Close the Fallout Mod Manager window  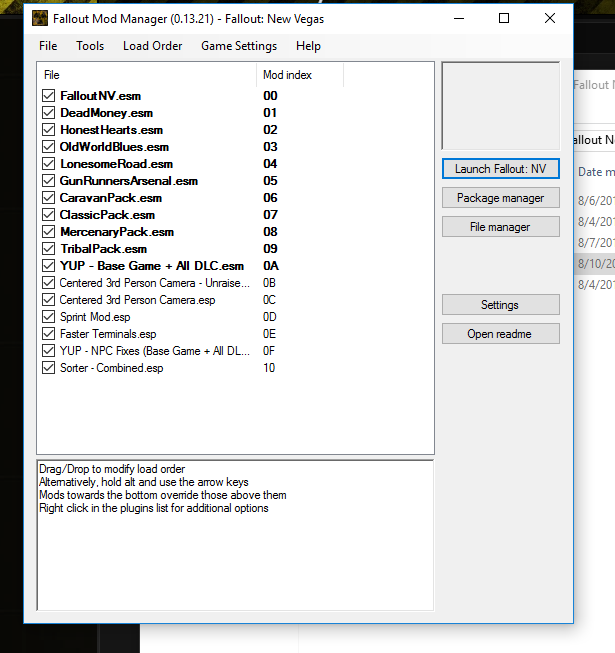(550, 18)
